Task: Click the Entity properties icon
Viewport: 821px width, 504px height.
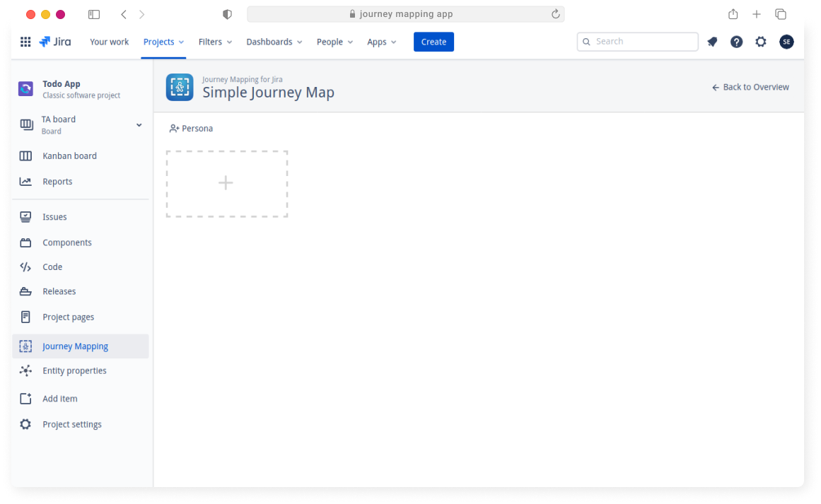Action: 25,370
